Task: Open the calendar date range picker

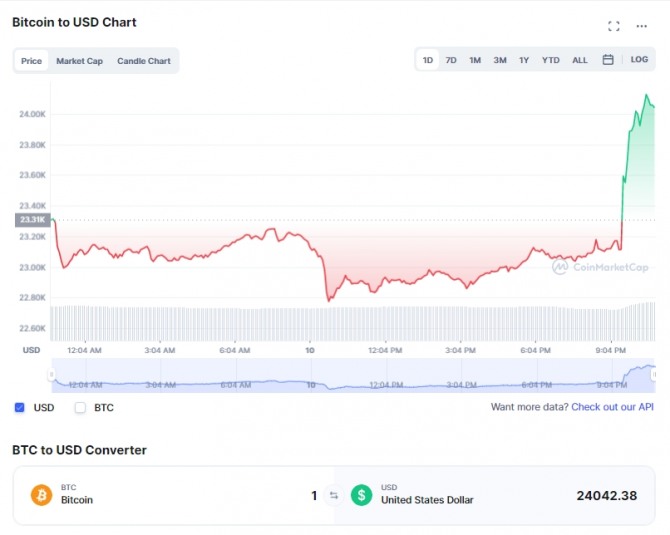Action: tap(608, 60)
